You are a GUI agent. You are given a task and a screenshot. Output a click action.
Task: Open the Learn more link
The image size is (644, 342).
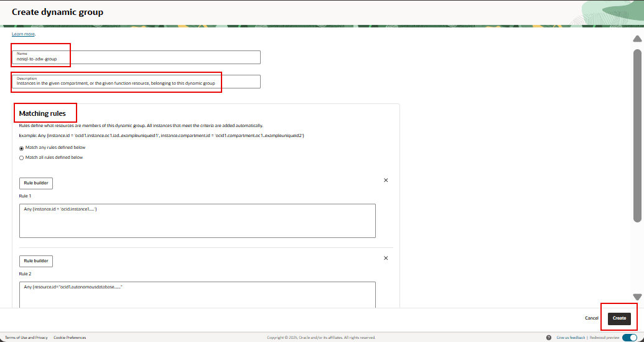[24, 34]
